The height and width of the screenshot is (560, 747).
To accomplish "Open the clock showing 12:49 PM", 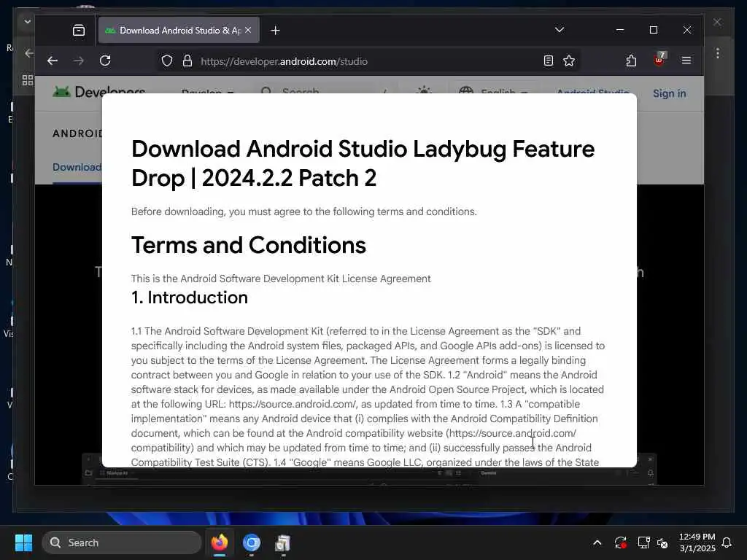I will click(x=697, y=542).
